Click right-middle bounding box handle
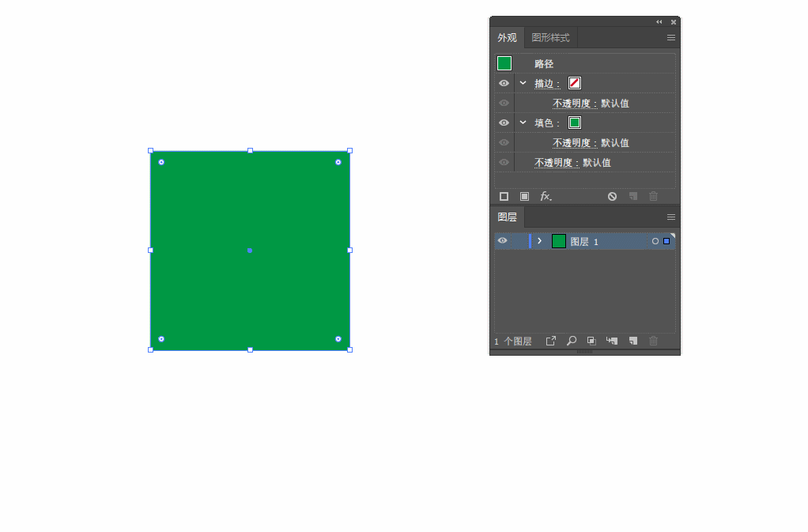This screenshot has height=532, width=808. tap(350, 251)
